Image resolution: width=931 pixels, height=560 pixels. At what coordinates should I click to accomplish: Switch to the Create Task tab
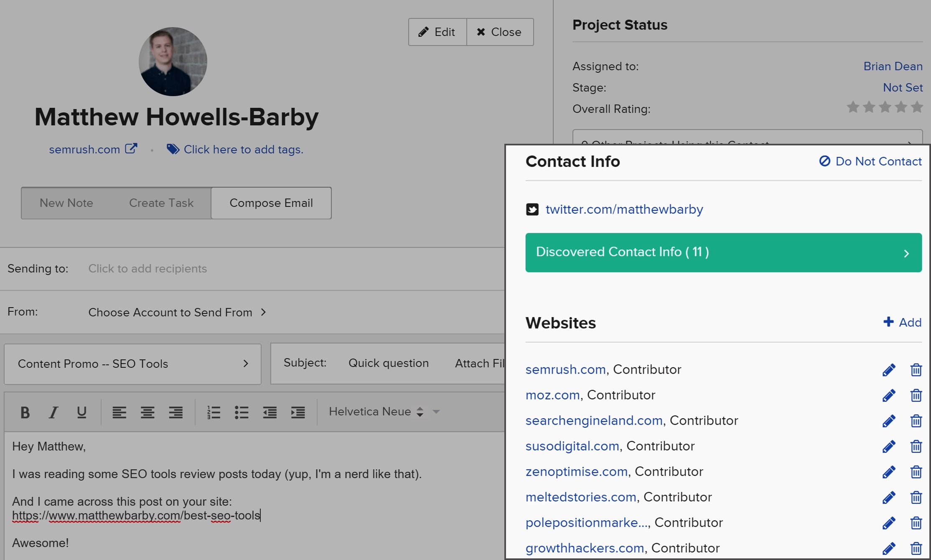pyautogui.click(x=161, y=203)
